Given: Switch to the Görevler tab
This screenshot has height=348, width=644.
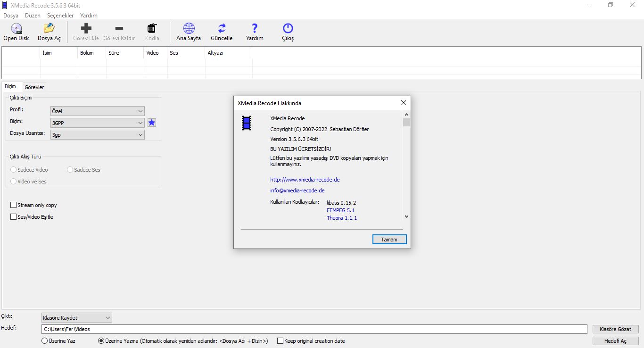Looking at the screenshot, I should (x=34, y=87).
